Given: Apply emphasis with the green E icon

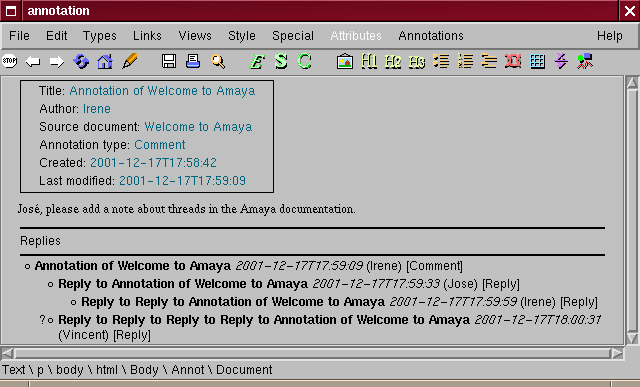Looking at the screenshot, I should point(257,62).
